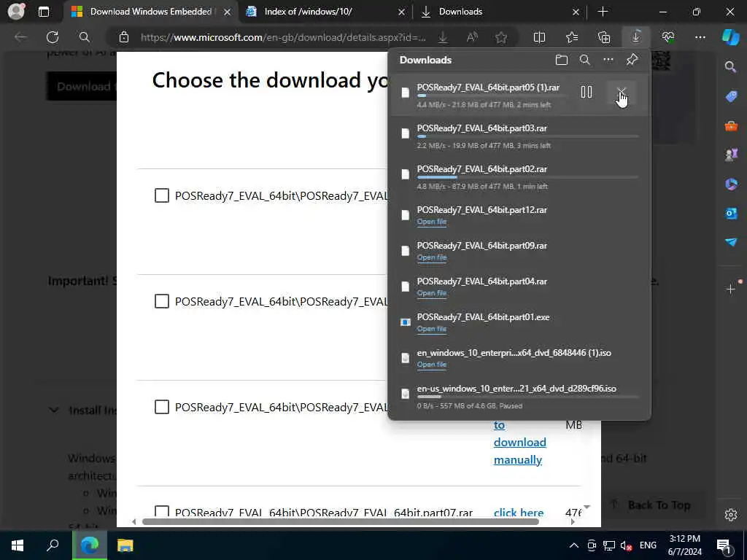The height and width of the screenshot is (560, 747).
Task: Open the sidebar Microsoft 365 icon
Action: pos(731,184)
